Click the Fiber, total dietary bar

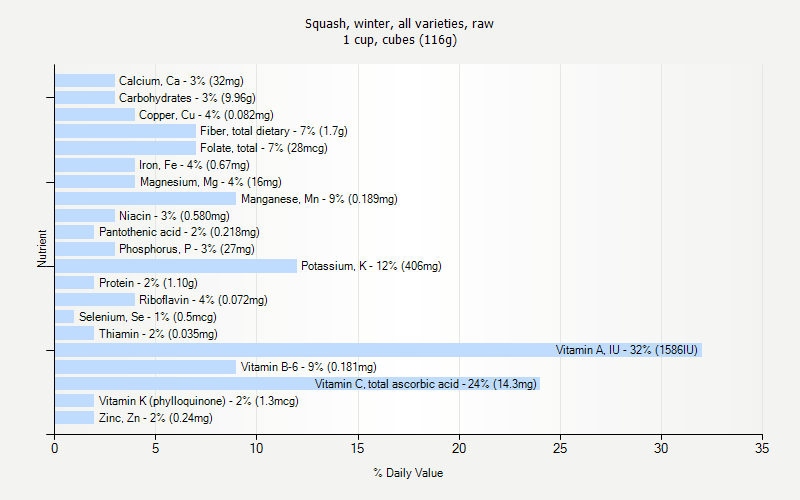[x=125, y=131]
